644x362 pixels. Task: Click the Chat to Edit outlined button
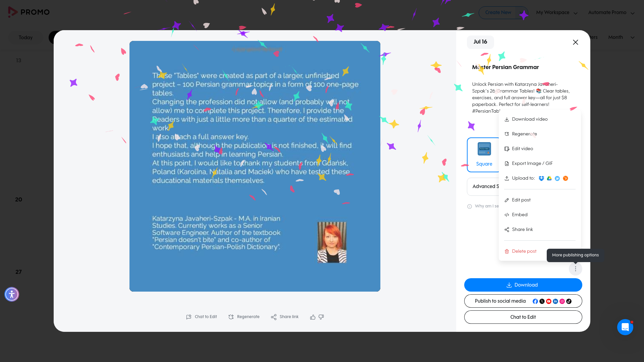[523, 317]
